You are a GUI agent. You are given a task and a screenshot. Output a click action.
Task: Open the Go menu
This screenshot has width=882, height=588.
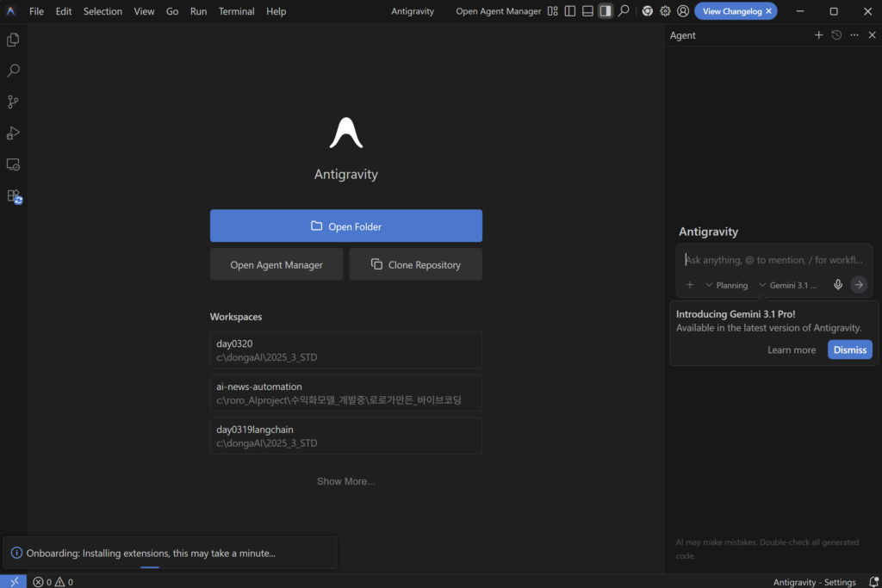(172, 11)
